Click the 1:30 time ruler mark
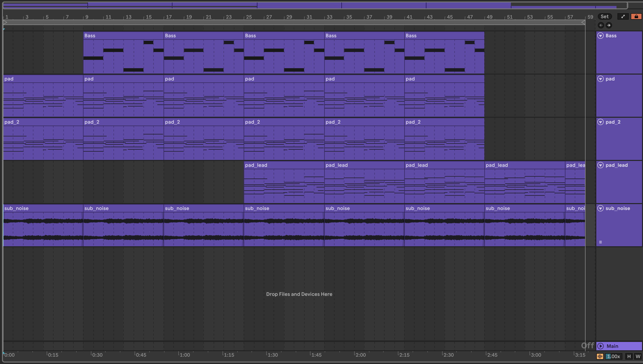 272,355
